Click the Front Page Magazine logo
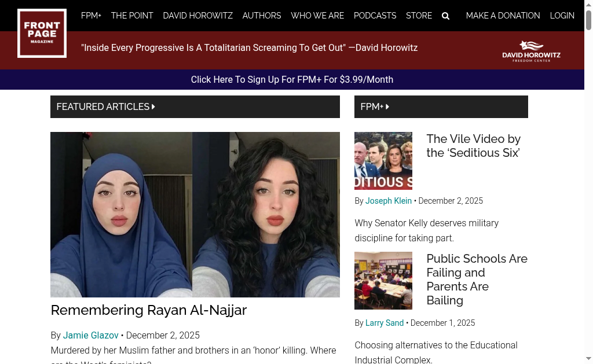 click(41, 33)
